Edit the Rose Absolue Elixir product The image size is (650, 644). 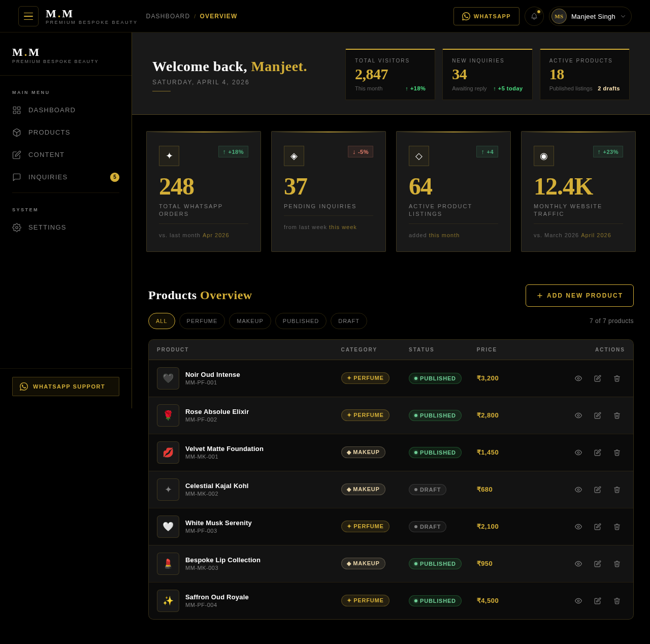click(598, 415)
